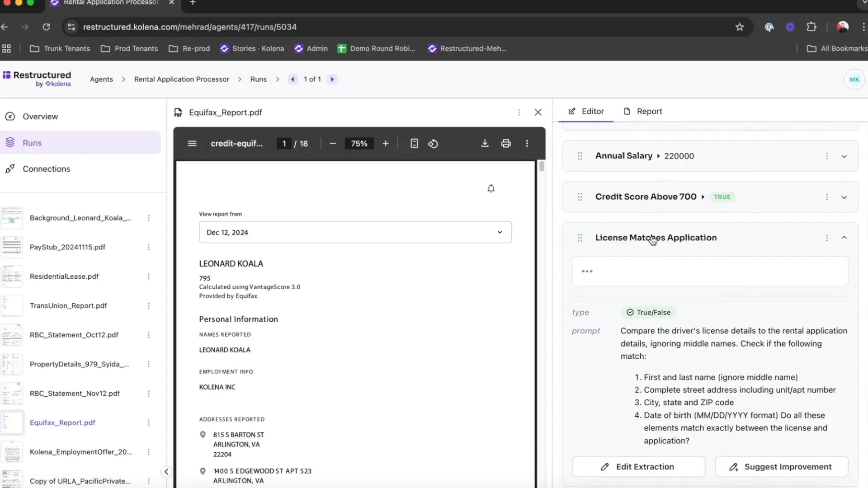Expand the Credit Score Above 700 field
This screenshot has width=868, height=488.
844,197
